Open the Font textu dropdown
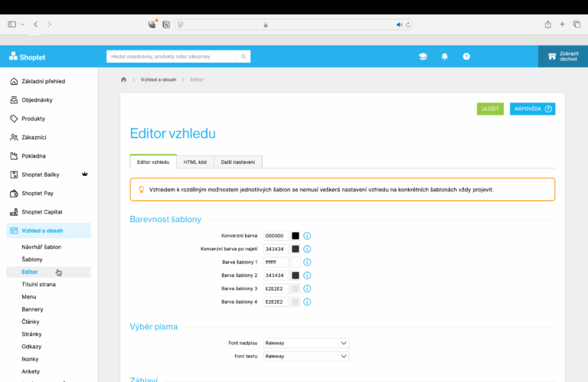Viewport: 588px width, 382px height. (306, 356)
